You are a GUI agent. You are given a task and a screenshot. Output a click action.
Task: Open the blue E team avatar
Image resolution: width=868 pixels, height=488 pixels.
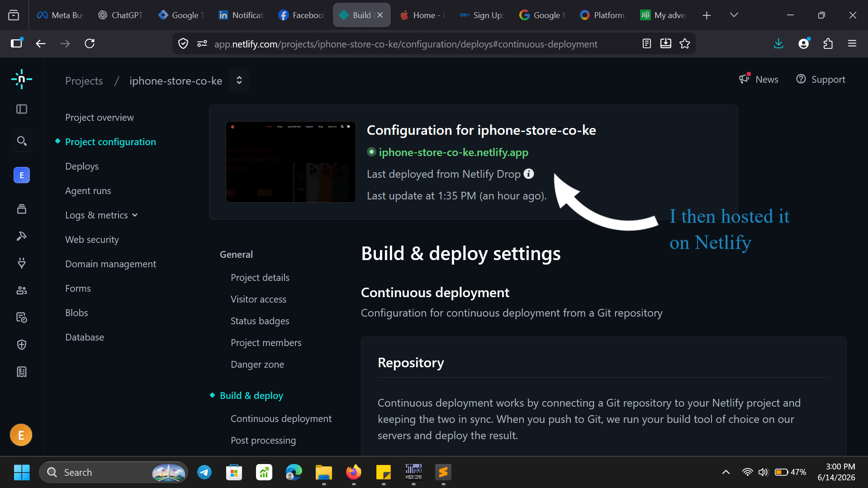pos(22,175)
